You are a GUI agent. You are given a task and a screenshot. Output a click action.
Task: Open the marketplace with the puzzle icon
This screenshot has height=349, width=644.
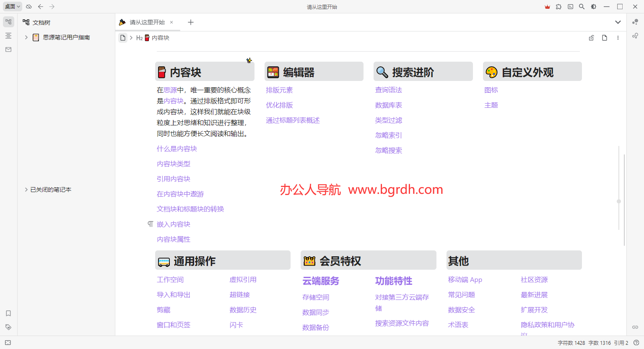pos(558,6)
